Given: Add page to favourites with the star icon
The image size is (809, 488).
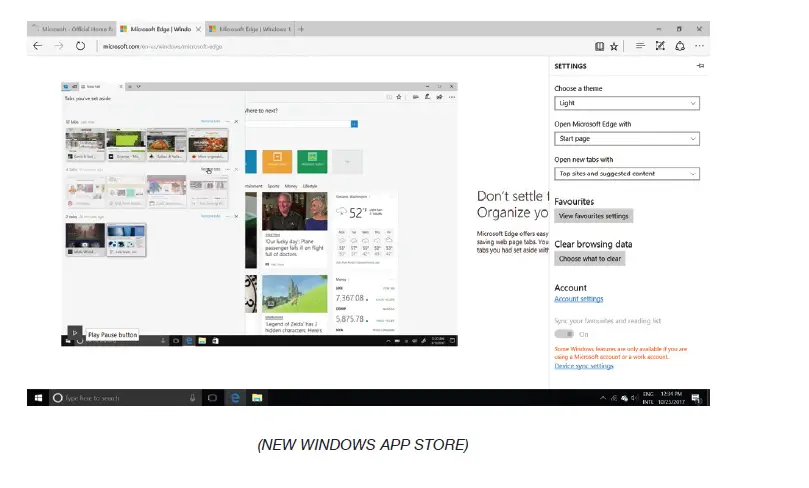Looking at the screenshot, I should 614,46.
